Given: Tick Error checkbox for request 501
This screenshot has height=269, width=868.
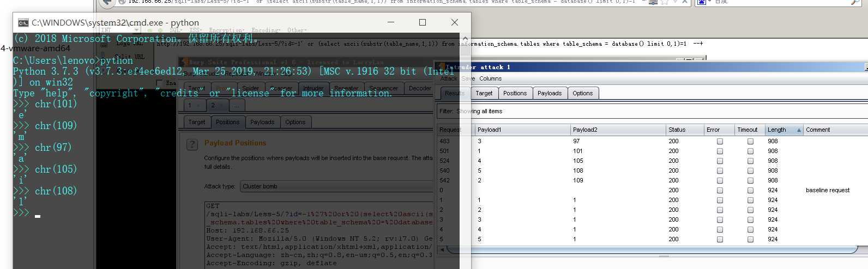Looking at the screenshot, I should [720, 151].
